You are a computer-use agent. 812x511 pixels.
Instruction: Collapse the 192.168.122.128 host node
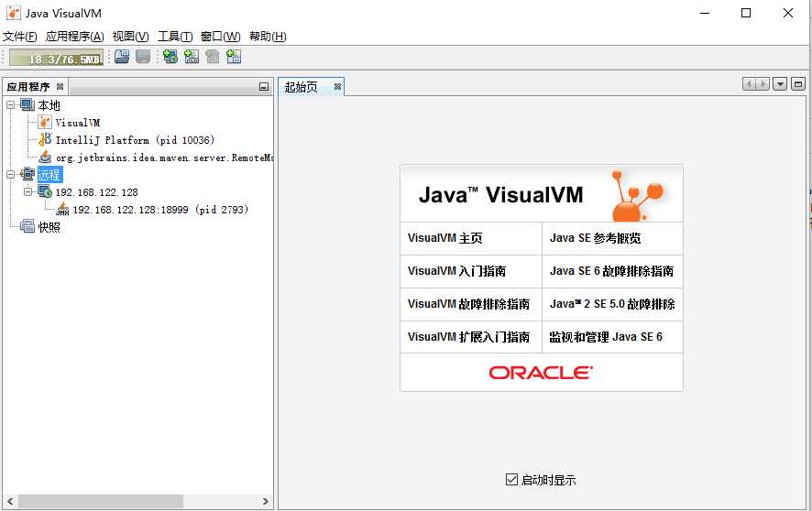[28, 192]
